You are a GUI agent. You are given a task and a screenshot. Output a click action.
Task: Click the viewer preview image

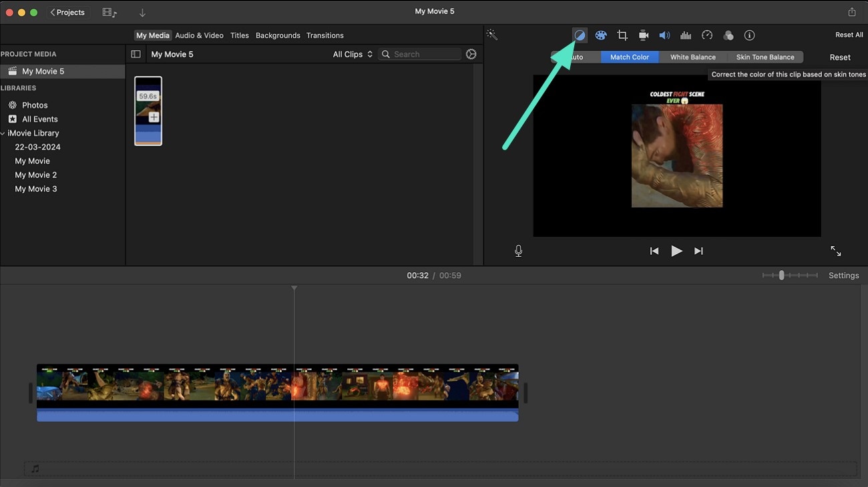click(677, 155)
